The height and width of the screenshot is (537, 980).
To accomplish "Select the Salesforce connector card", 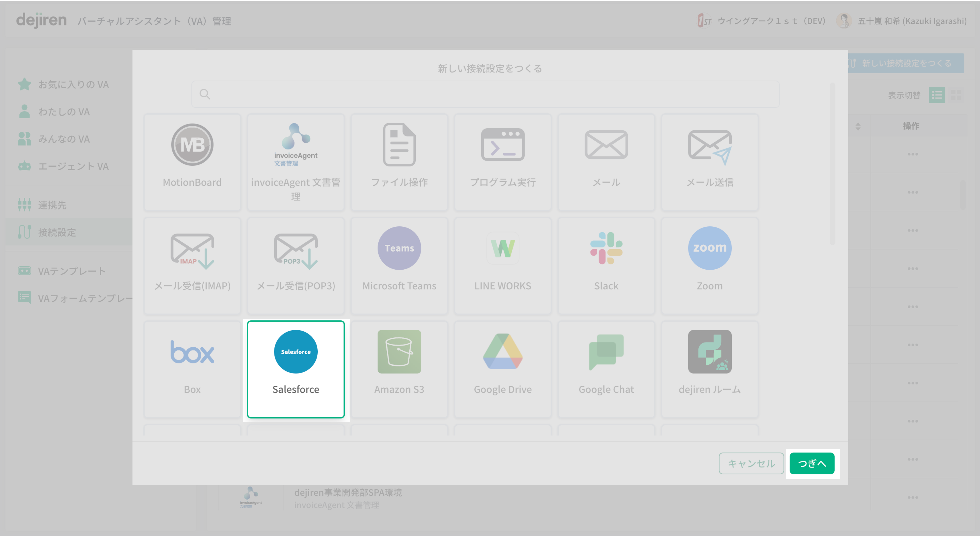I will (x=296, y=369).
